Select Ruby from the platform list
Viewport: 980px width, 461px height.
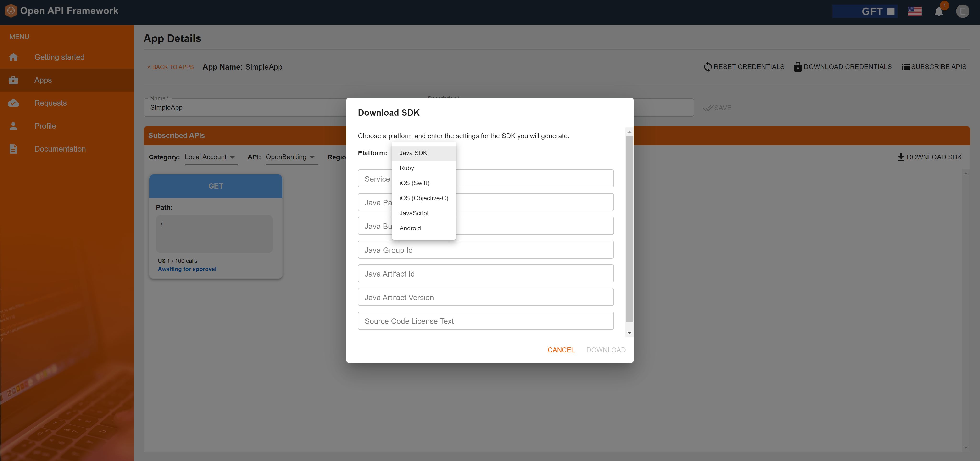(407, 168)
